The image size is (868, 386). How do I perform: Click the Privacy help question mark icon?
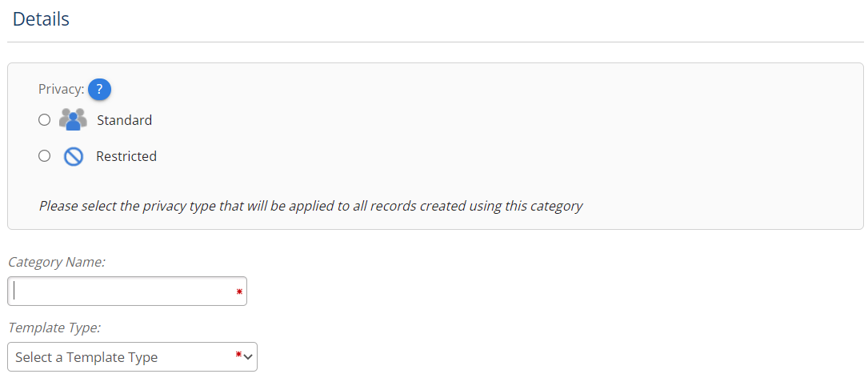click(99, 90)
